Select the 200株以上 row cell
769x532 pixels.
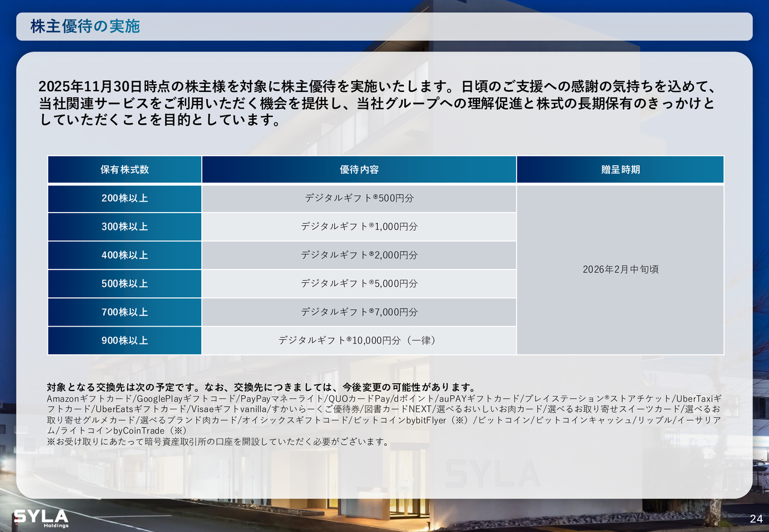[x=125, y=198]
